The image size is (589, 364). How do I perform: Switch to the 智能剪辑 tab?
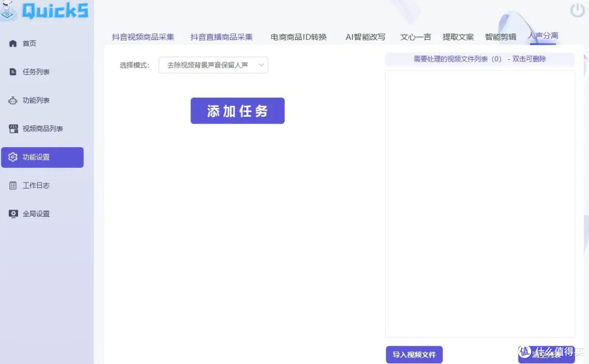[501, 37]
